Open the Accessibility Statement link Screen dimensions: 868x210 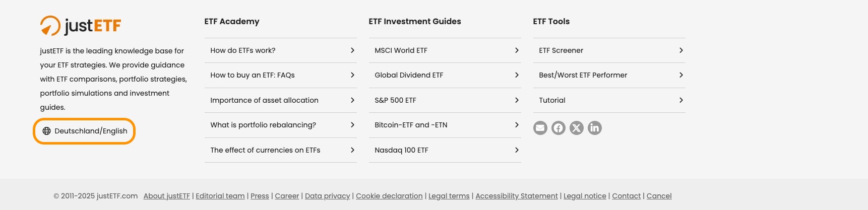516,196
